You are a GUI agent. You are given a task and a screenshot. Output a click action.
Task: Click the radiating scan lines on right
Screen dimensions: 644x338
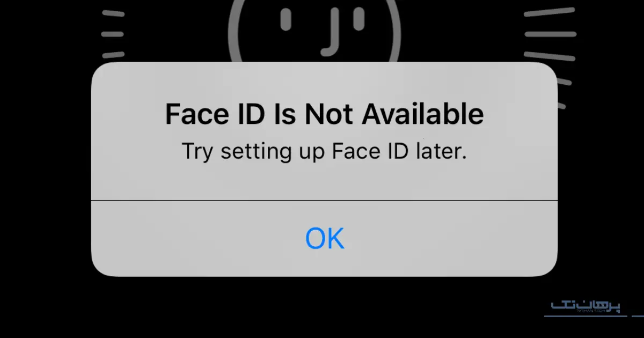550,56
